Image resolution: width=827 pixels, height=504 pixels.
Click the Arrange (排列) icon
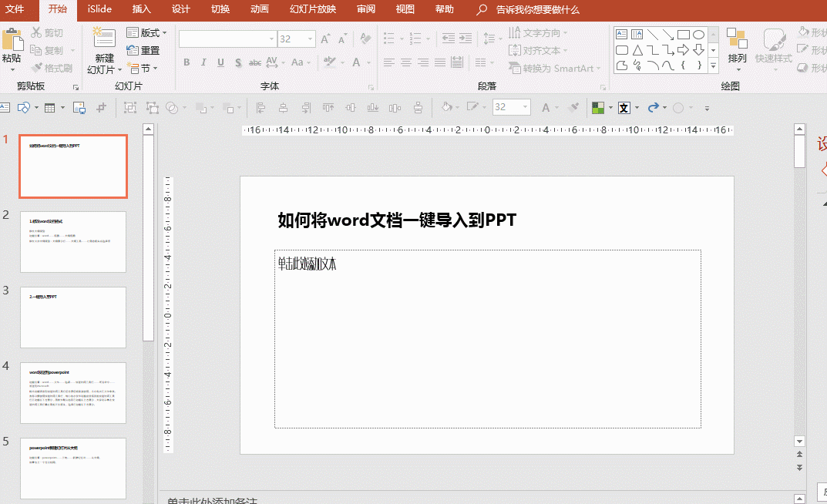coord(737,40)
